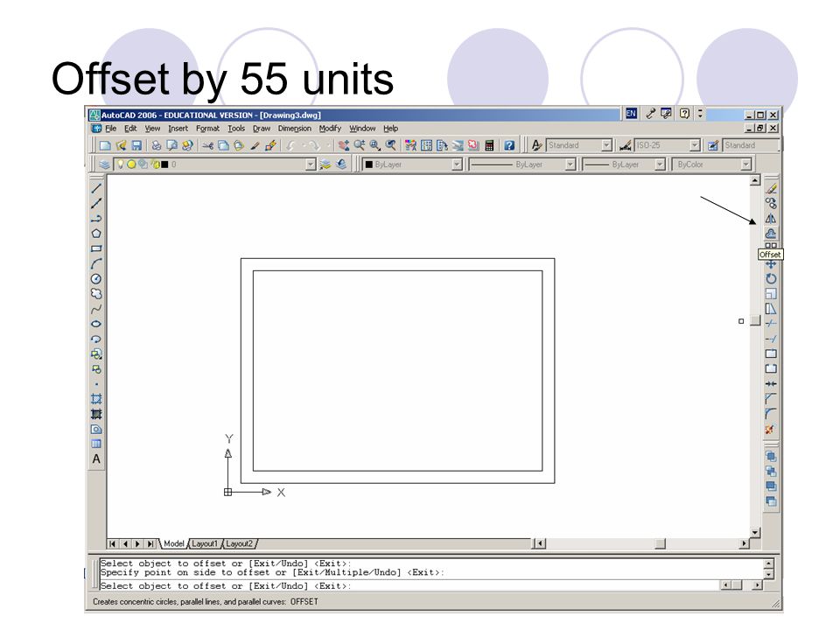Click the EN language bar indicator

631,114
